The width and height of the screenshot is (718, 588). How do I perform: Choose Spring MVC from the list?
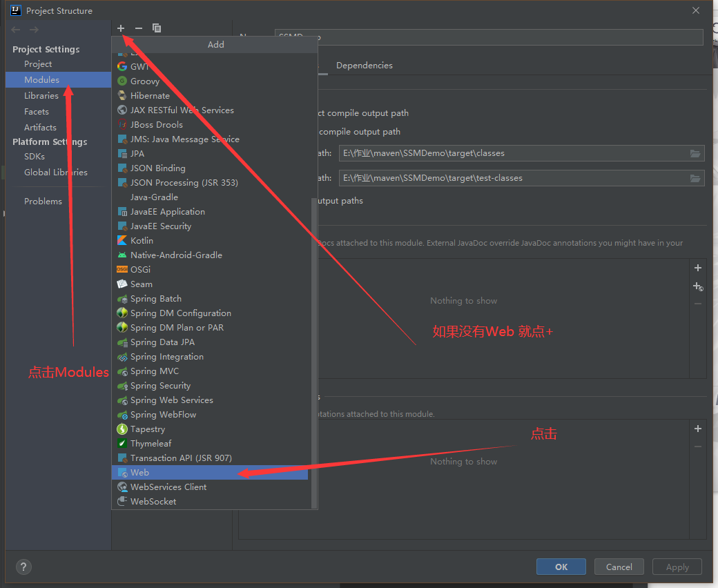[x=210, y=371]
